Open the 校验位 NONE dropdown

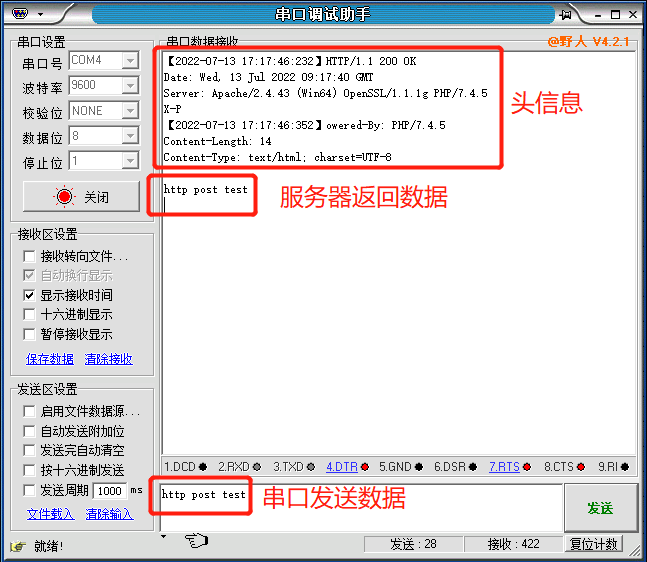(x=130, y=111)
